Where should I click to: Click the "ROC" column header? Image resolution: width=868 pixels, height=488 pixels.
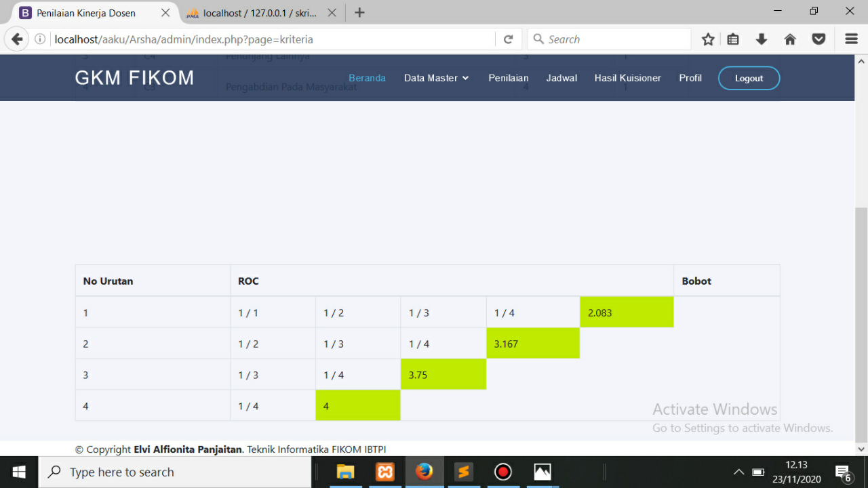pos(452,281)
